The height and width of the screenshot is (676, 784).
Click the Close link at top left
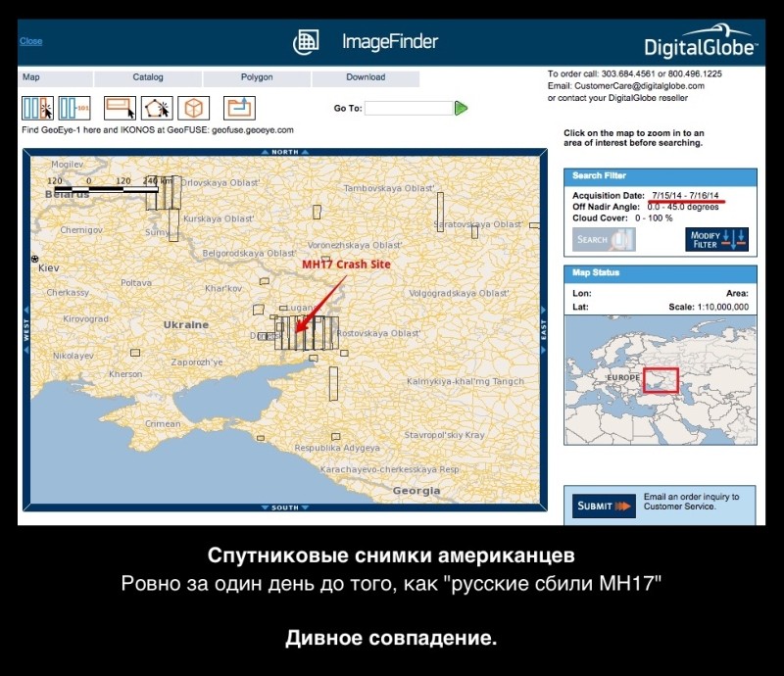(x=30, y=41)
